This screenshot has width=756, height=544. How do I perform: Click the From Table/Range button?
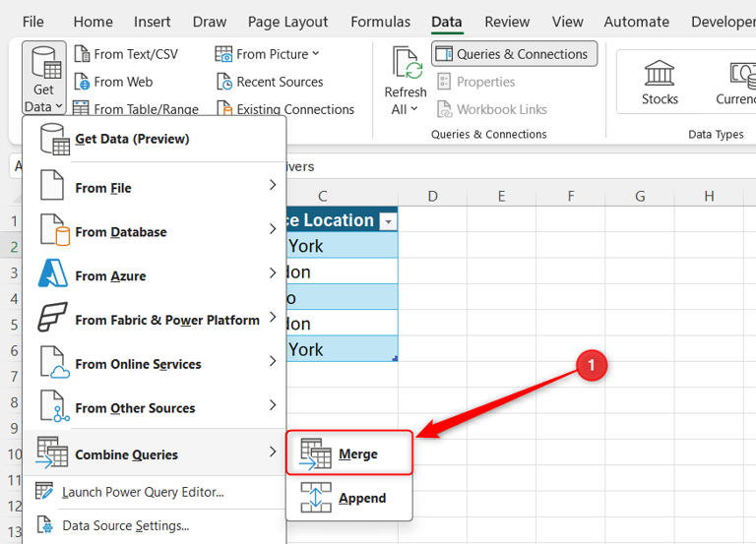coord(136,109)
